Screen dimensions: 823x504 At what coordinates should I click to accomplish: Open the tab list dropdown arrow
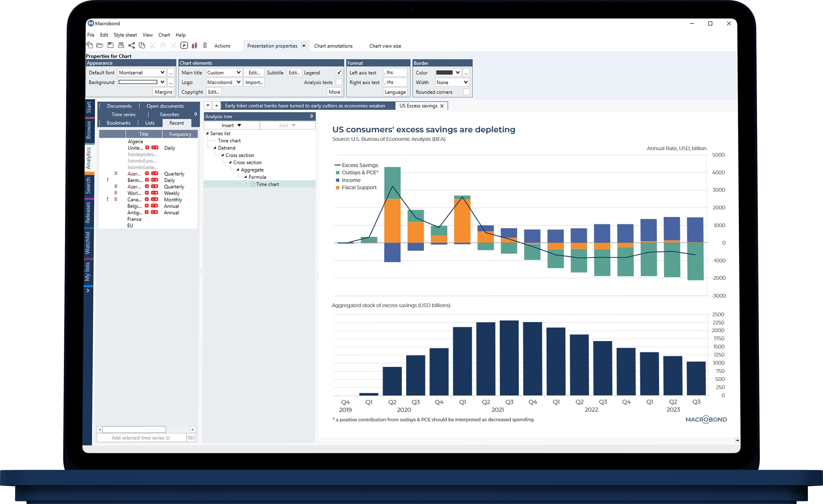(208, 105)
